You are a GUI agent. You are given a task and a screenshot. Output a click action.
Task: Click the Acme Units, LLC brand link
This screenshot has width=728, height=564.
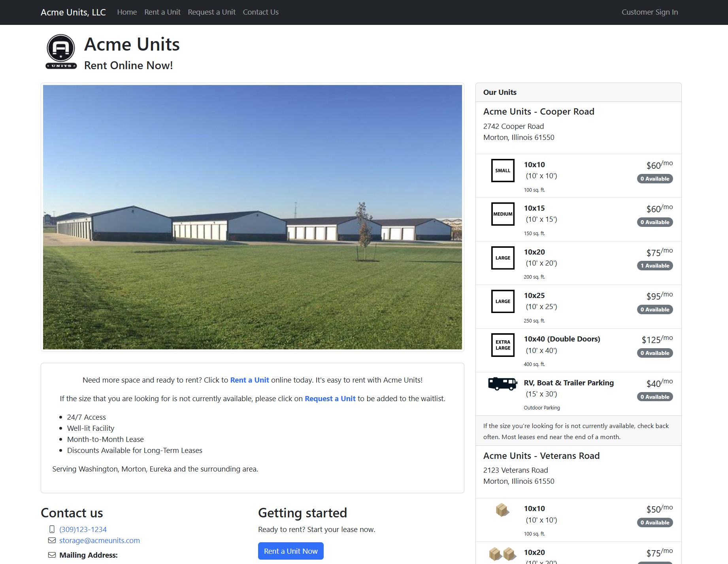point(73,12)
